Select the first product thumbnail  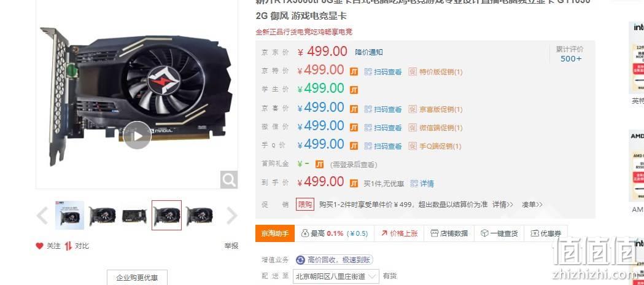click(70, 215)
